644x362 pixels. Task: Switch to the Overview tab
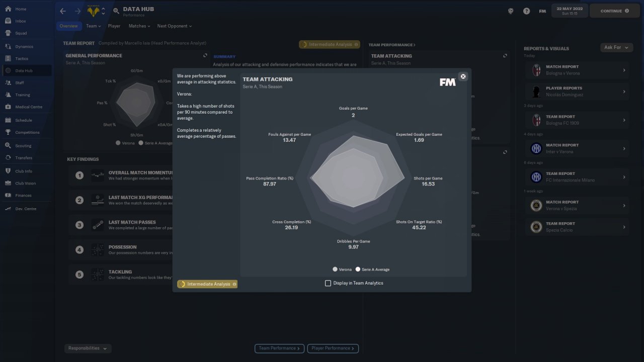tap(68, 26)
